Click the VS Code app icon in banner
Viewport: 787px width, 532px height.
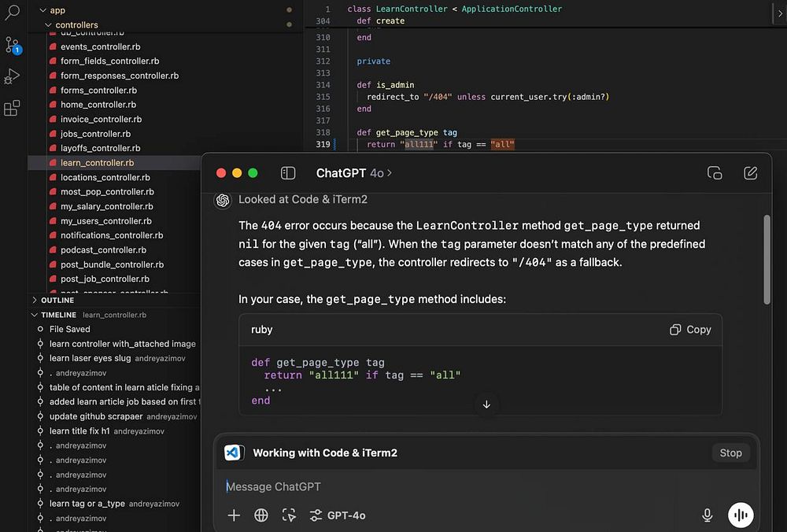pyautogui.click(x=234, y=453)
